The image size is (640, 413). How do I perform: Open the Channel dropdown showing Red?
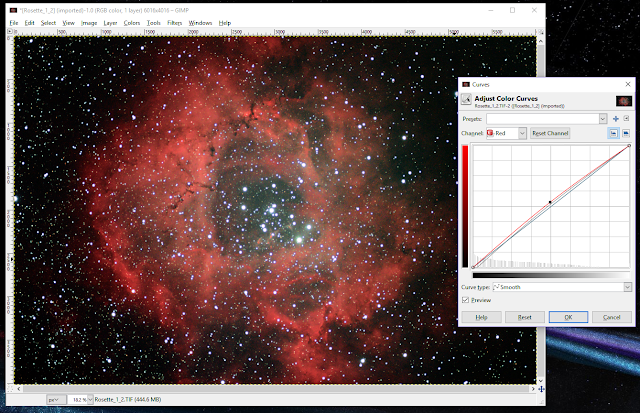pos(506,133)
